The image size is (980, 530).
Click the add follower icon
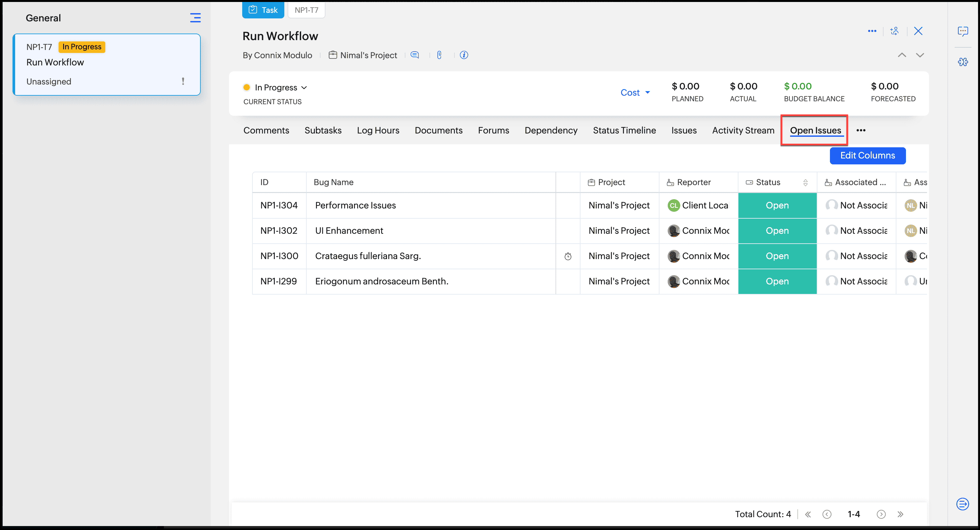(x=894, y=31)
